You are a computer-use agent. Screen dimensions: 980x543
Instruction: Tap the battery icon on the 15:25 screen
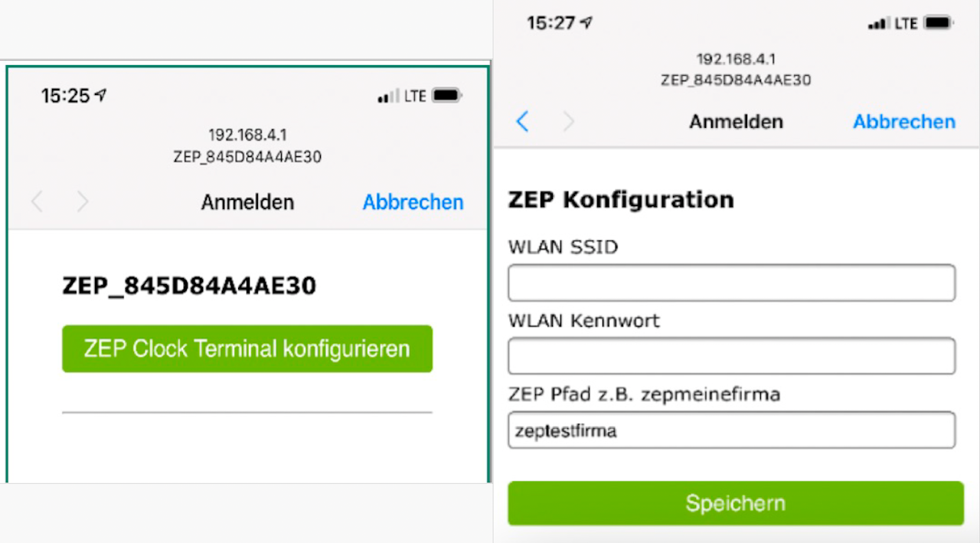pyautogui.click(x=446, y=96)
